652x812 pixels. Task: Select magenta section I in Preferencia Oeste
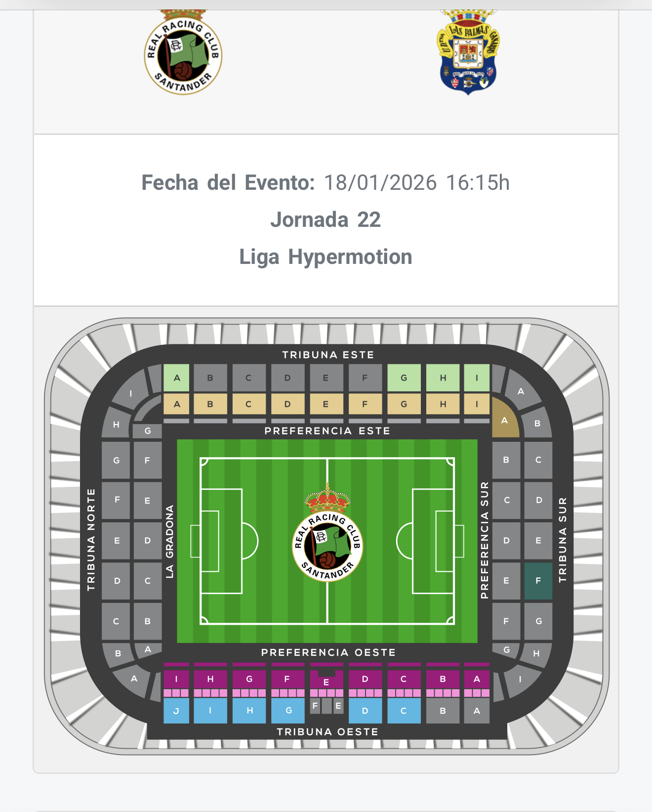[176, 679]
